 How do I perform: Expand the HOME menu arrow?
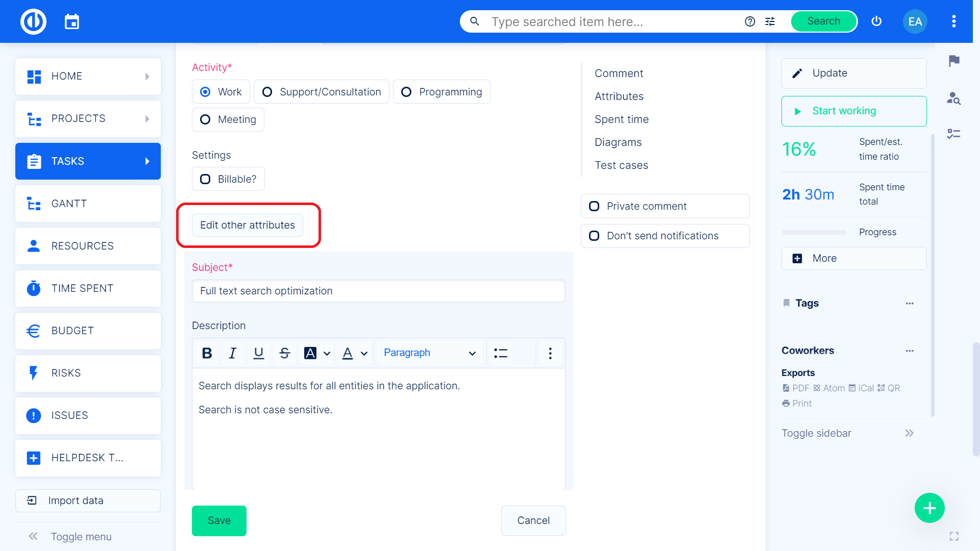click(147, 77)
